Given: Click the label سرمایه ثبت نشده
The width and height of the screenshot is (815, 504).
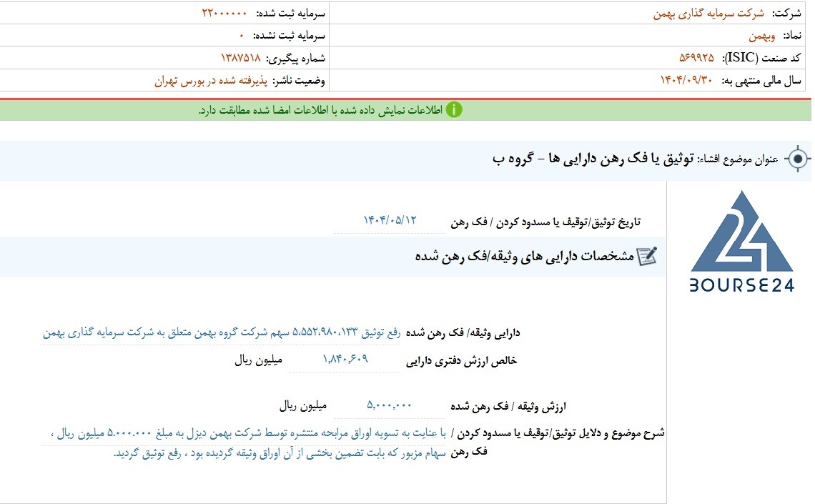Looking at the screenshot, I should click(289, 35).
